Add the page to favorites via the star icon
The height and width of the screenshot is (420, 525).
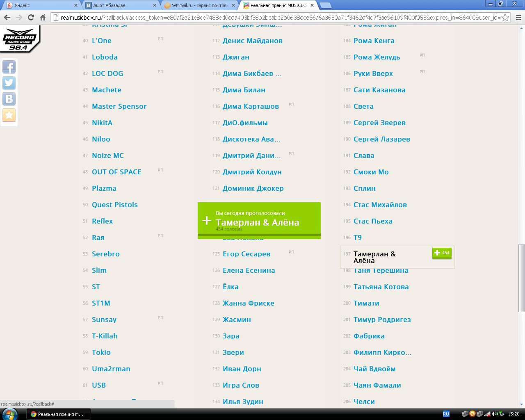click(9, 115)
